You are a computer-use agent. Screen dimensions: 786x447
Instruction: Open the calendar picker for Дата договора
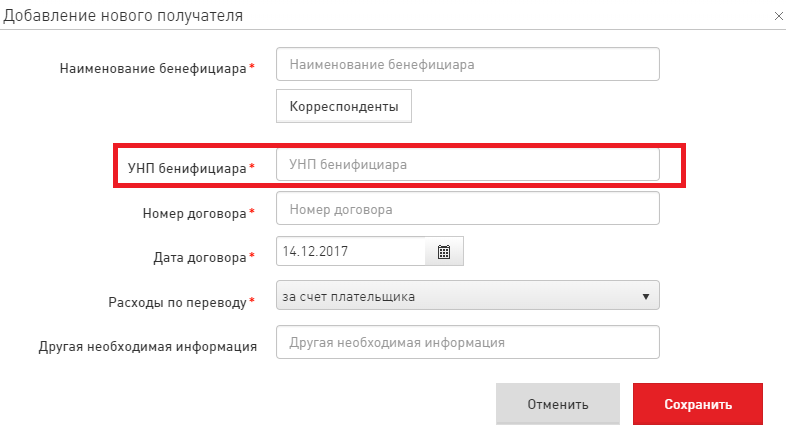tap(444, 252)
